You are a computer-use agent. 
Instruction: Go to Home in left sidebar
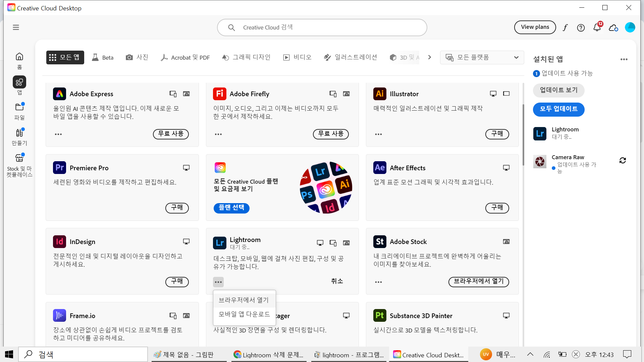(x=19, y=60)
